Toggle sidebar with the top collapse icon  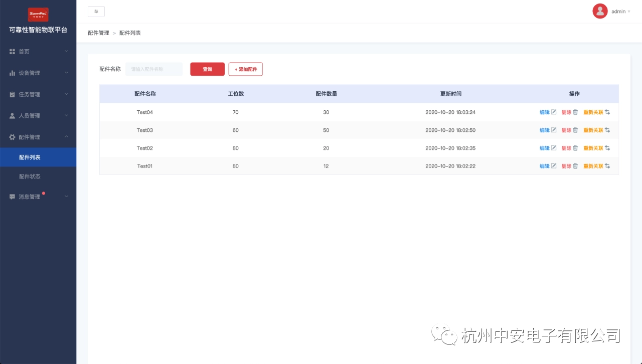(x=96, y=12)
